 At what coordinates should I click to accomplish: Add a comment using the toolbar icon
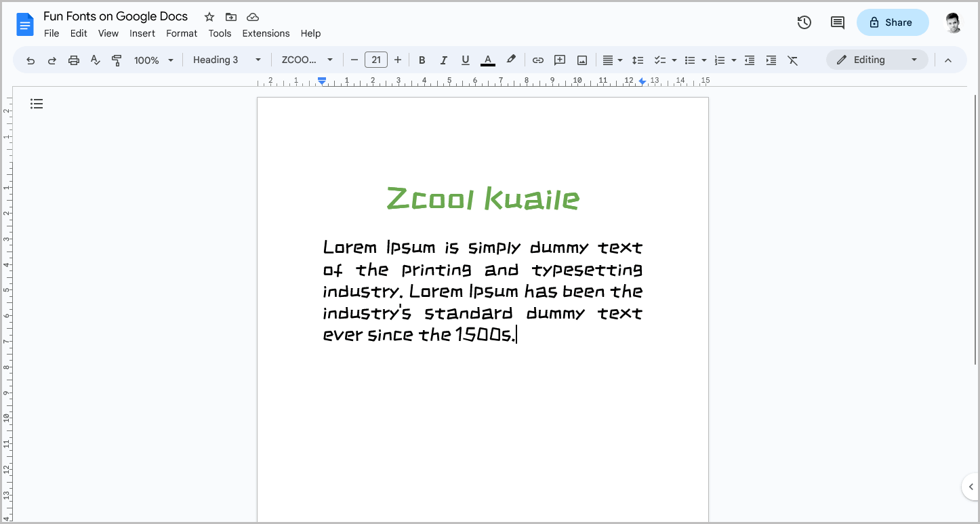(560, 60)
